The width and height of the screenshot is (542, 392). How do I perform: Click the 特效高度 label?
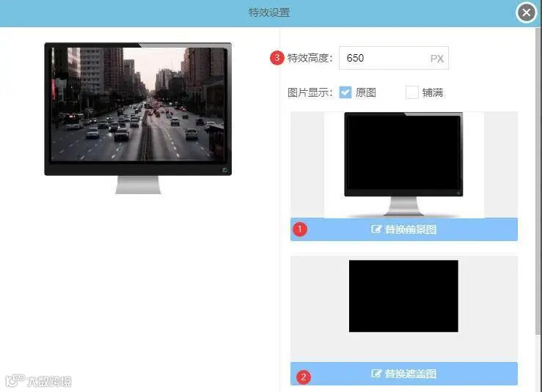click(310, 58)
